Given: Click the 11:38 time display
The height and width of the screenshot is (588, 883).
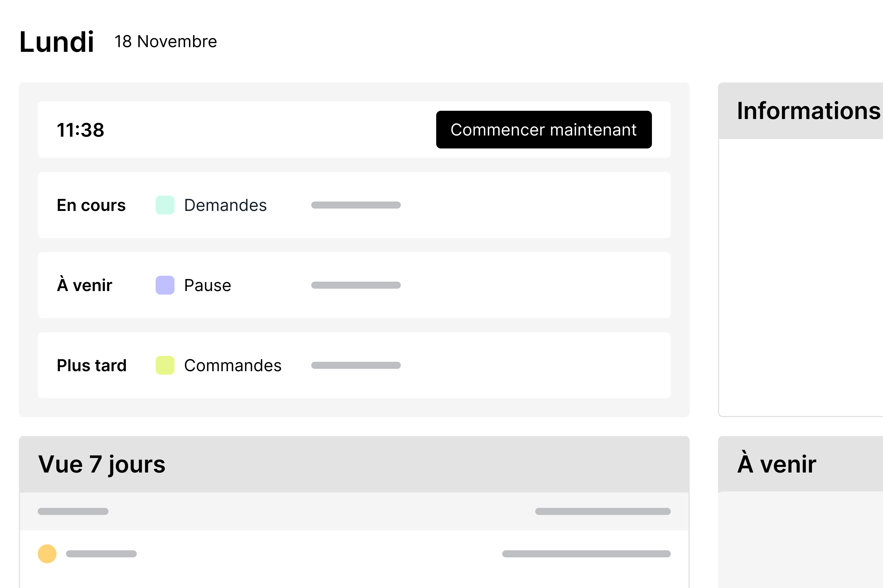Looking at the screenshot, I should (80, 130).
